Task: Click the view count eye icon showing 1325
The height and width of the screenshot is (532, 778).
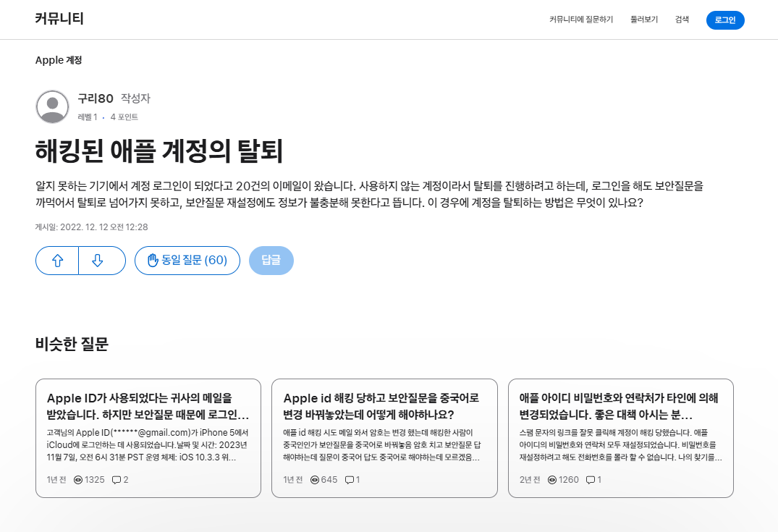Action: point(79,479)
